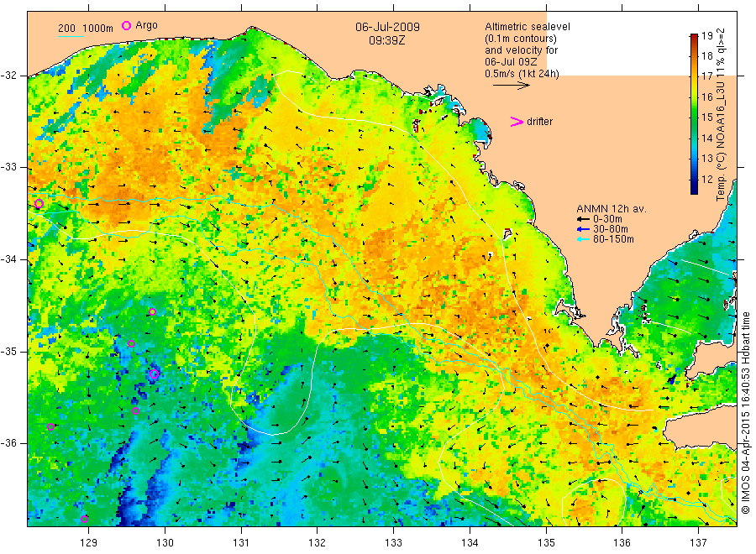Click the 'Argo' legend text
The width and height of the screenshot is (756, 554).
[x=146, y=25]
